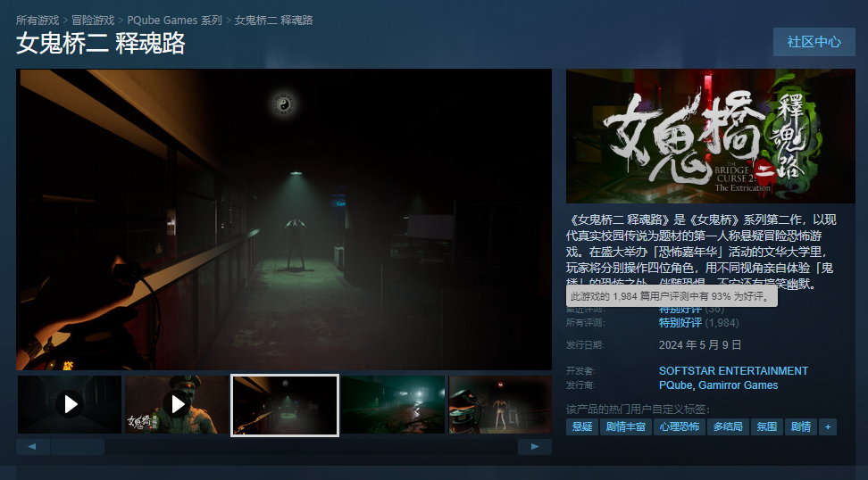
Task: Play the first video thumbnail
Action: (x=70, y=405)
